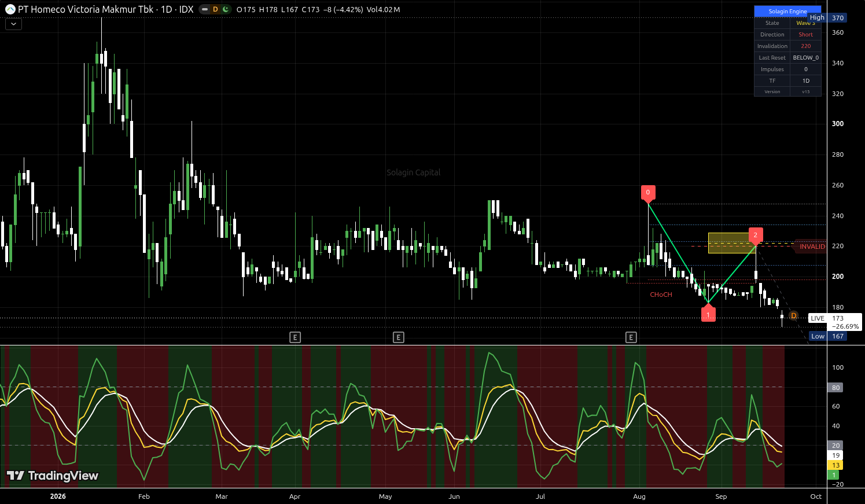The height and width of the screenshot is (504, 865).
Task: Click the yellow 13 oscillator value label
Action: point(835,465)
